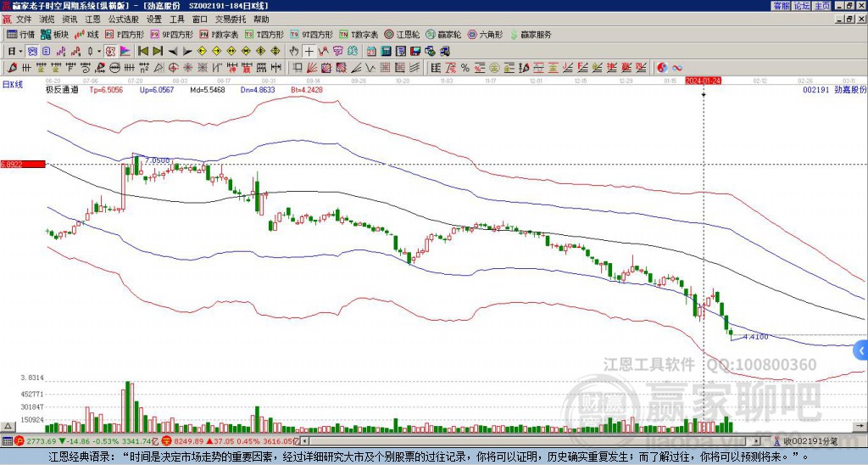Click the 收002191分笔 status entry
Image resolution: width=868 pixels, height=465 pixels.
(810, 441)
